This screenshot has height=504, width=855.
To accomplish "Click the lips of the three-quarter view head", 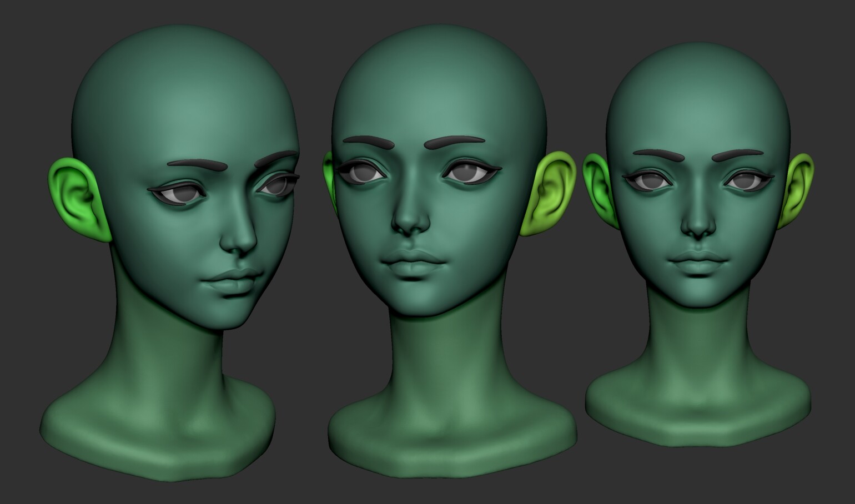I will tap(232, 281).
